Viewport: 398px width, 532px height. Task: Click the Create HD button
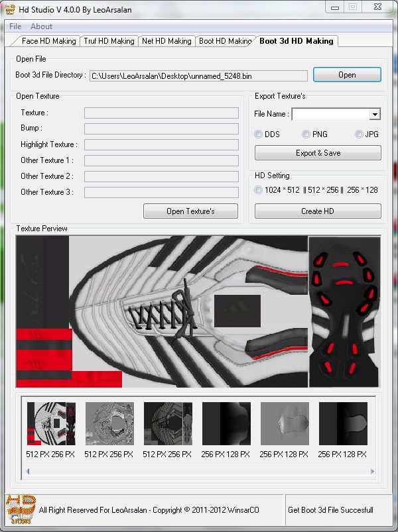click(x=318, y=211)
